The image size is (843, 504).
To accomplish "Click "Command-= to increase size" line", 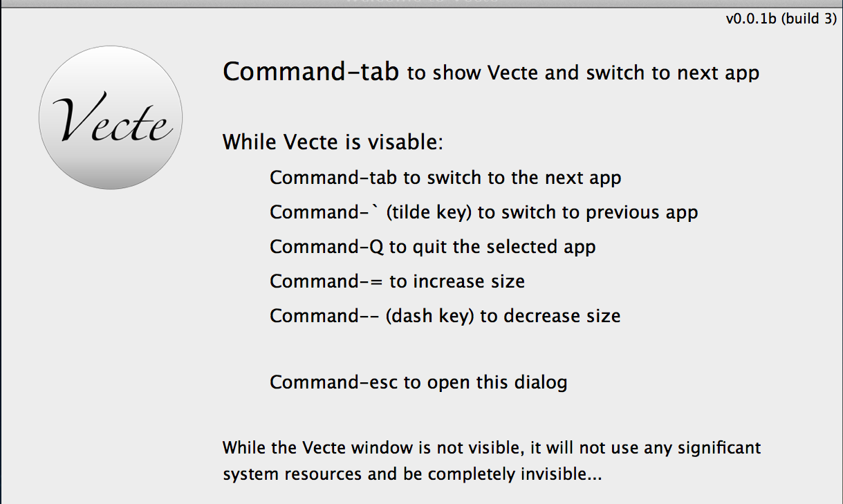I will click(x=398, y=281).
